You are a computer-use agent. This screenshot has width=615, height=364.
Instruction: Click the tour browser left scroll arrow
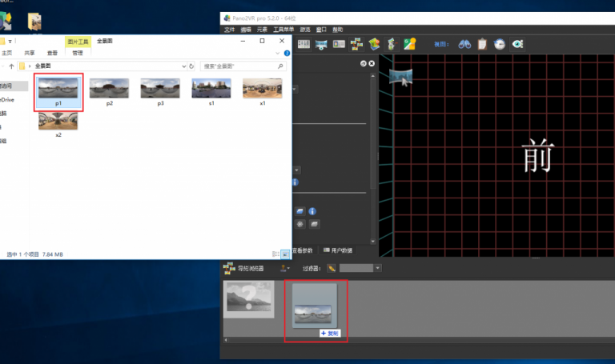coord(226,340)
